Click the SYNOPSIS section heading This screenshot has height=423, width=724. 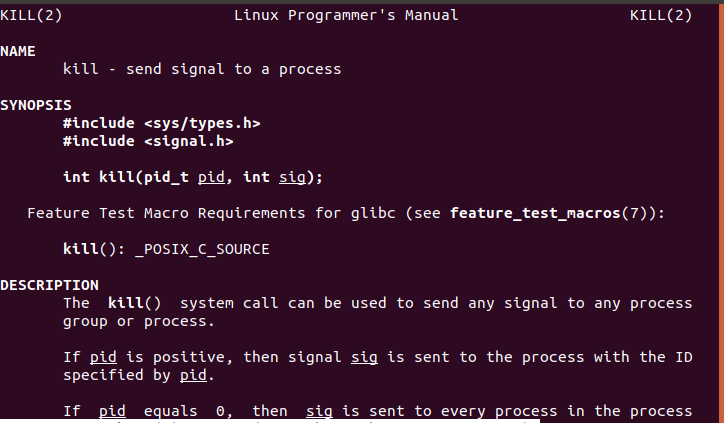(36, 105)
